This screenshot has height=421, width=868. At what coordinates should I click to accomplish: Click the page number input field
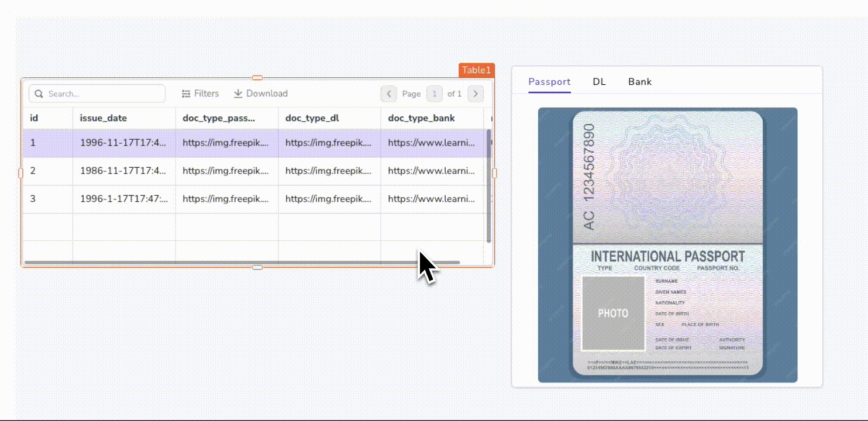tap(434, 94)
